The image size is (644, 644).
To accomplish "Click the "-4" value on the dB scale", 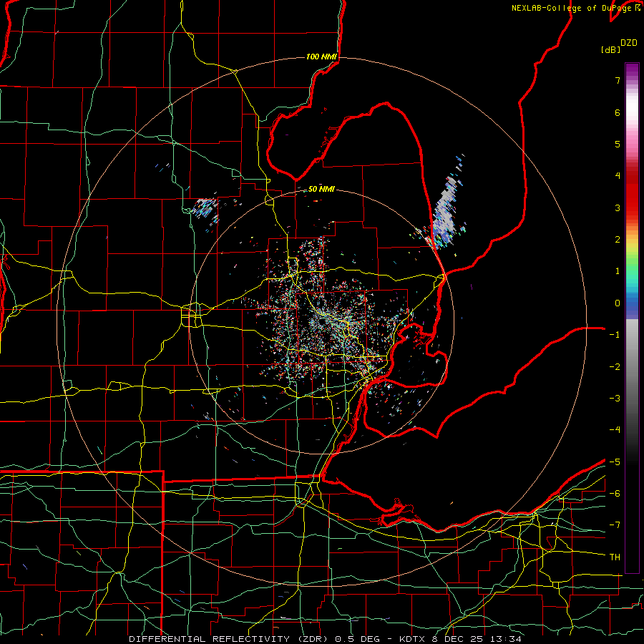I will (x=615, y=430).
